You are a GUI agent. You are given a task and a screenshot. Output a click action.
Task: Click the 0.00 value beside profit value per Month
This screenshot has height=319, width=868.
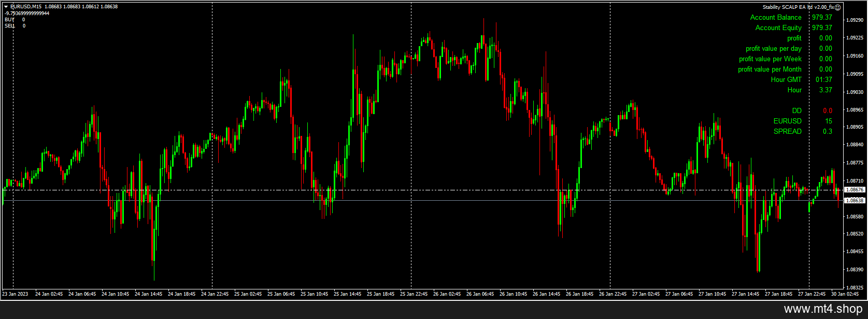coord(826,69)
